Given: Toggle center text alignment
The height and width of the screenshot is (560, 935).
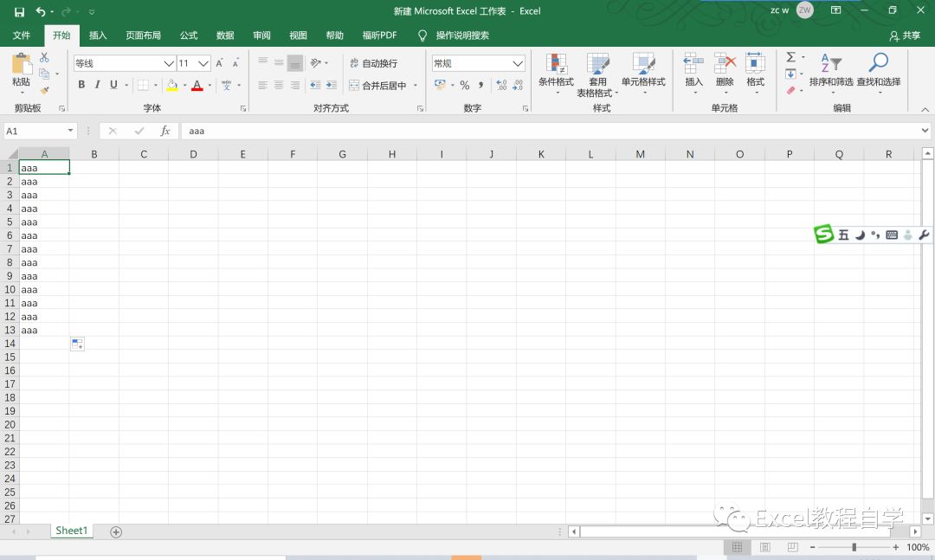Looking at the screenshot, I should 279,85.
